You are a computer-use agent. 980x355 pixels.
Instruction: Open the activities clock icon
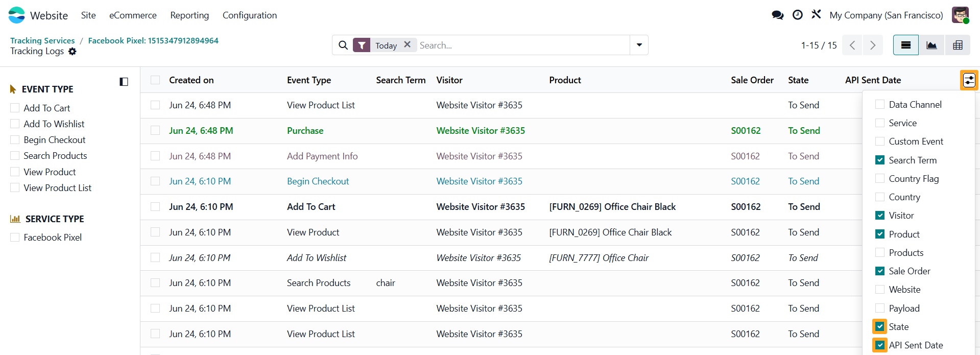coord(797,15)
